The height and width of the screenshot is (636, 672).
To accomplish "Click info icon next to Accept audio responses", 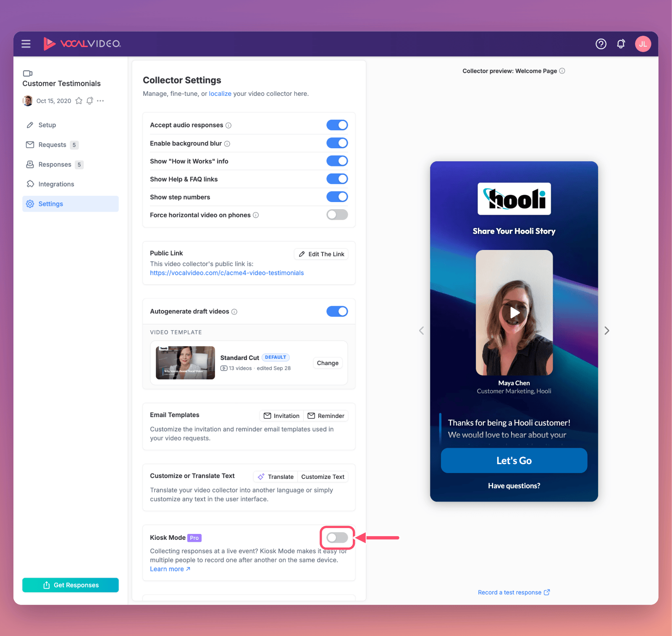I will pyautogui.click(x=228, y=125).
